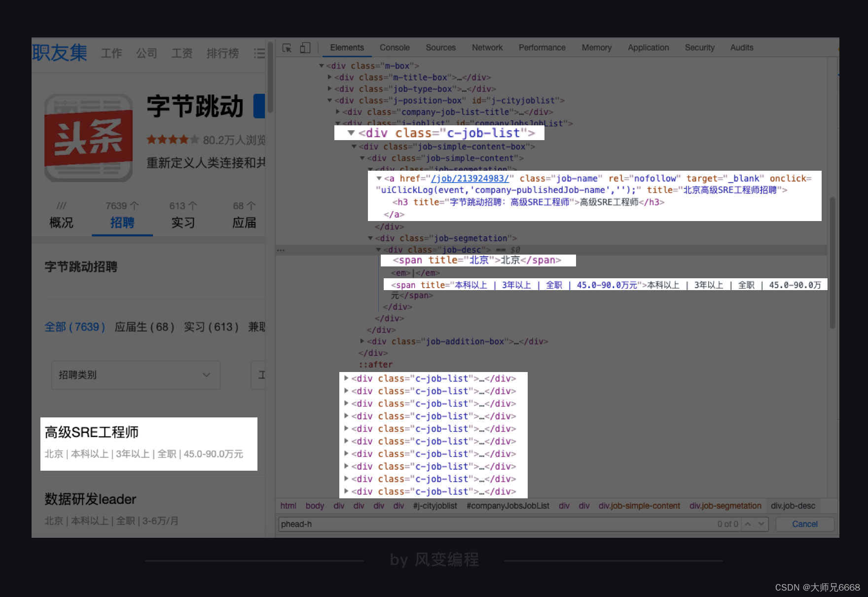868x597 pixels.
Task: Select the h3 字节跳动招聘 element line
Action: [x=528, y=202]
